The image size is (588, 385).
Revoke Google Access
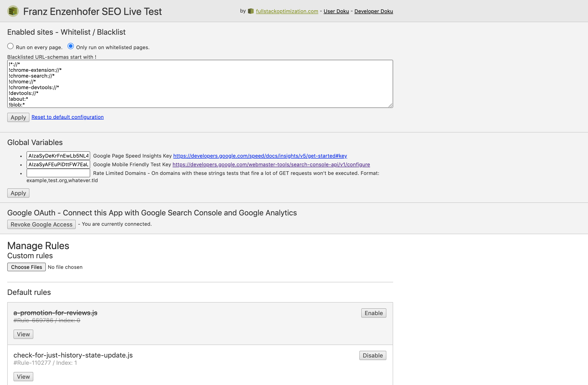[x=41, y=224]
